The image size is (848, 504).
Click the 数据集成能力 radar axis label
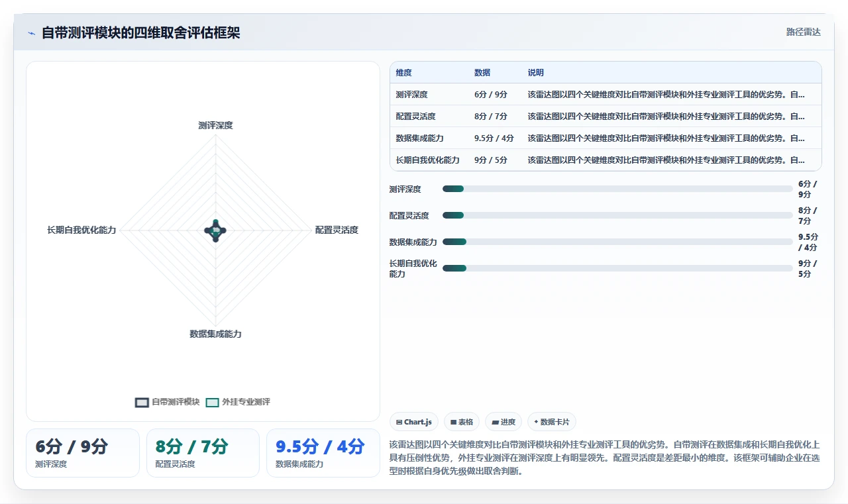tap(215, 334)
